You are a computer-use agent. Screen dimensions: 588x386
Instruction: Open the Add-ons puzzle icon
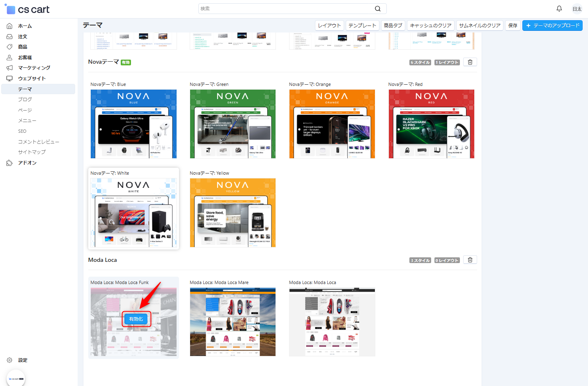tap(9, 163)
